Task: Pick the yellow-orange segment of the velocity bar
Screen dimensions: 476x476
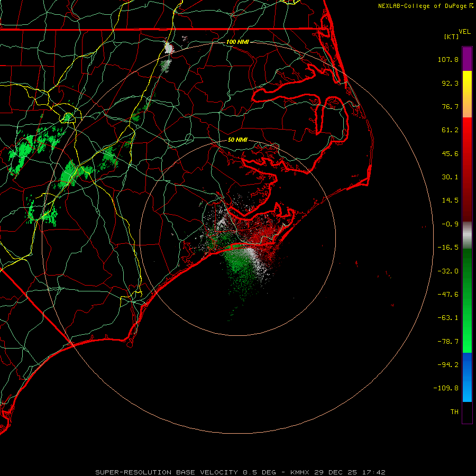Action: click(x=467, y=94)
